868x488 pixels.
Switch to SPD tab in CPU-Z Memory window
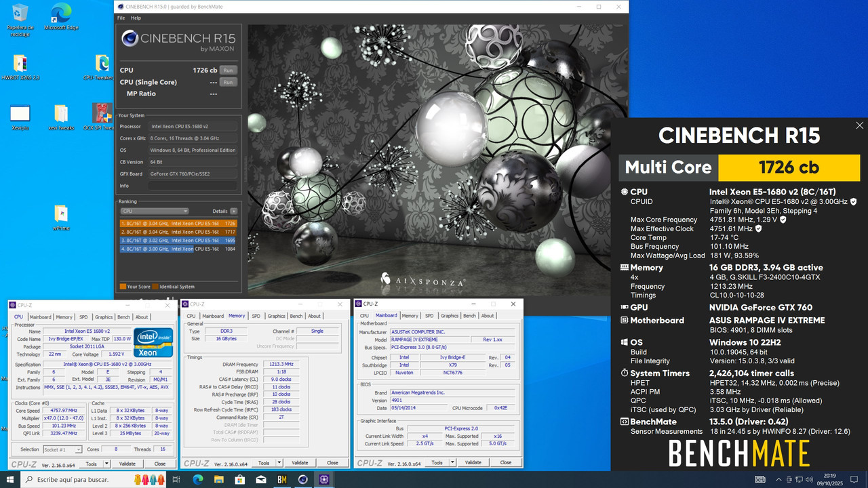point(256,316)
